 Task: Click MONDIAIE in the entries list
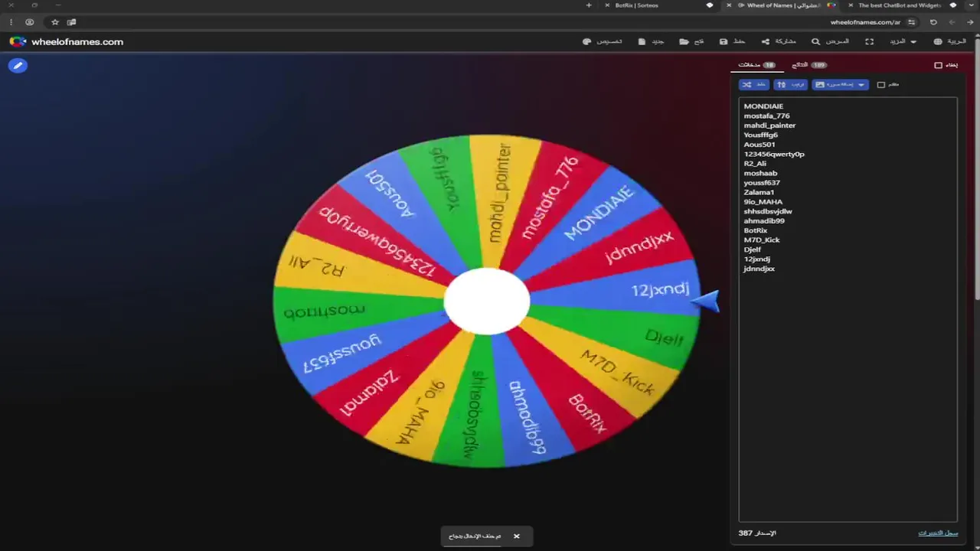[763, 106]
